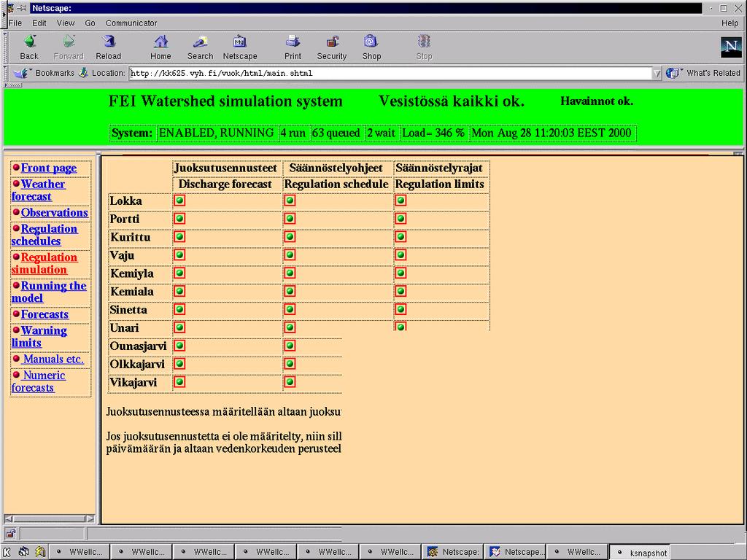Click the Havainnot ok. status text
This screenshot has height=560, width=747.
(x=597, y=101)
